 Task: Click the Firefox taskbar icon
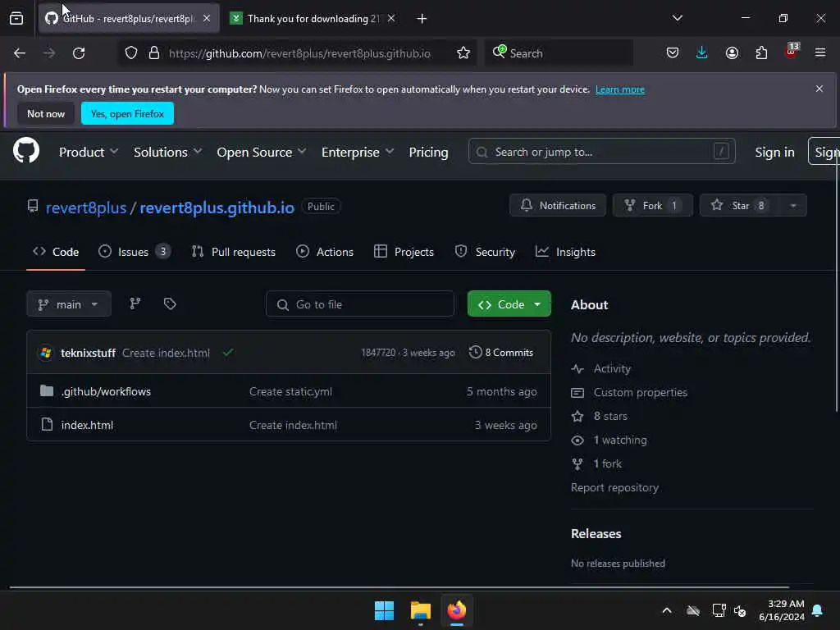click(x=457, y=610)
